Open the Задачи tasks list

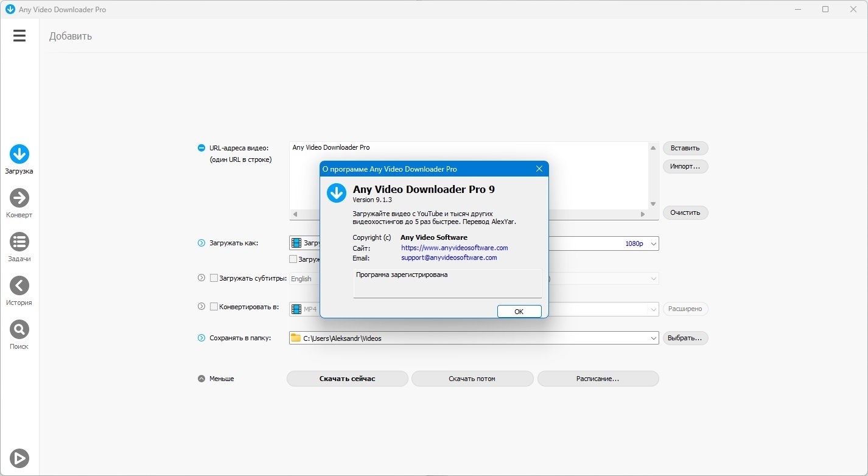point(19,247)
